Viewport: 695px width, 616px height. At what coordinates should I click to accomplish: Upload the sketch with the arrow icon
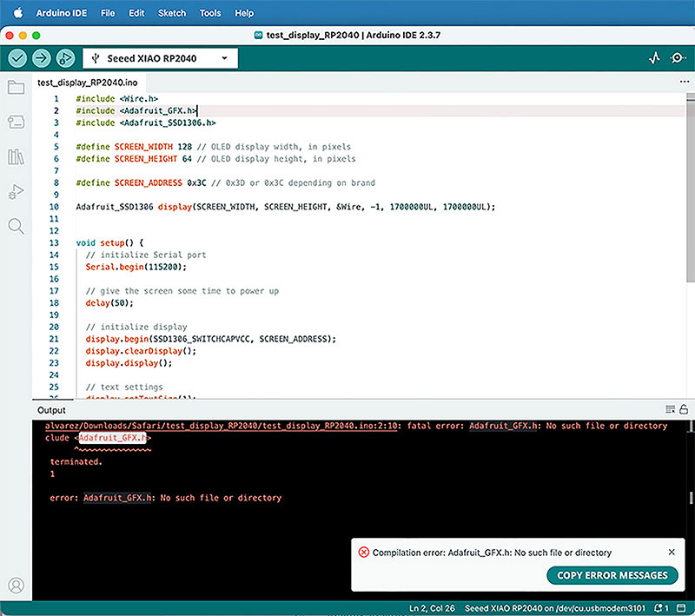[41, 58]
